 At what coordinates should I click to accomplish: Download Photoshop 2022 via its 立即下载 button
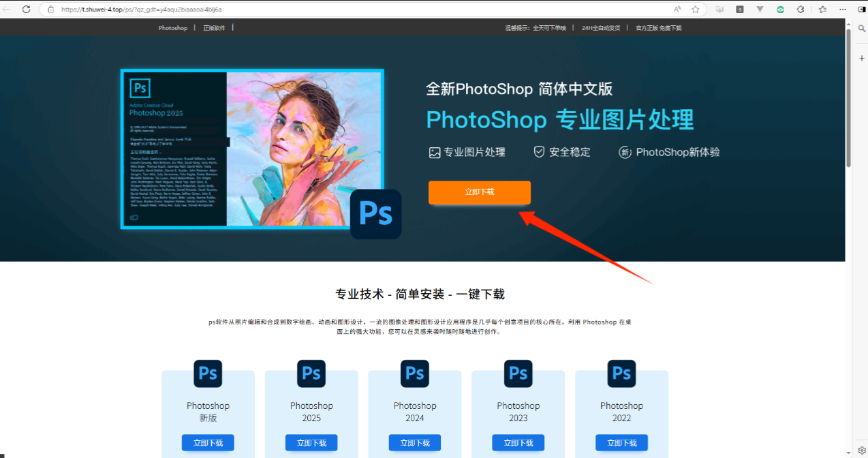coord(622,443)
